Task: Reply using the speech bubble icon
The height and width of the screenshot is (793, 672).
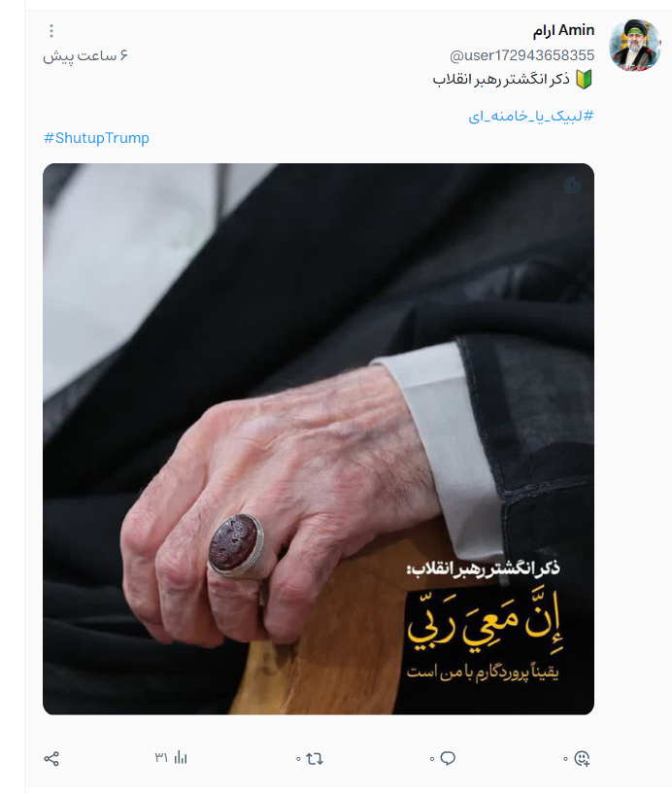Action: pos(448,758)
